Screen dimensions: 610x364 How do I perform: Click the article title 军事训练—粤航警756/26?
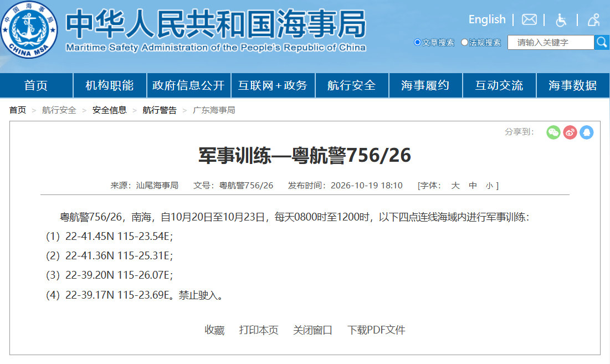pos(305,156)
